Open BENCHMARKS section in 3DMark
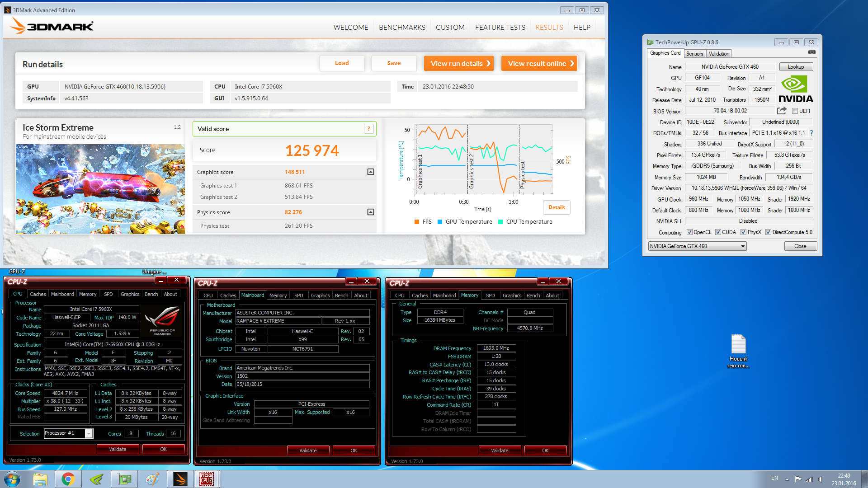The width and height of the screenshot is (868, 488). coord(402,28)
